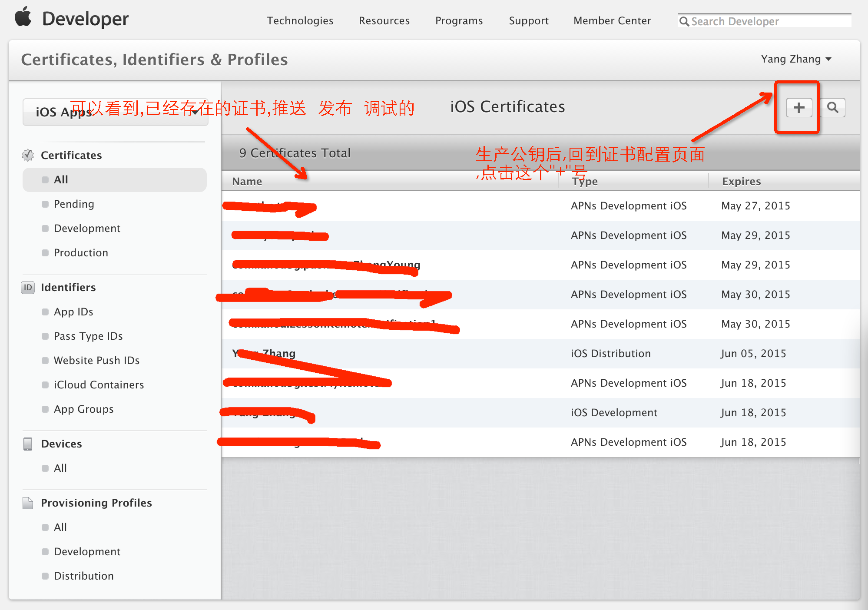Select Distribution provisioning profiles
The width and height of the screenshot is (868, 610).
pos(83,576)
